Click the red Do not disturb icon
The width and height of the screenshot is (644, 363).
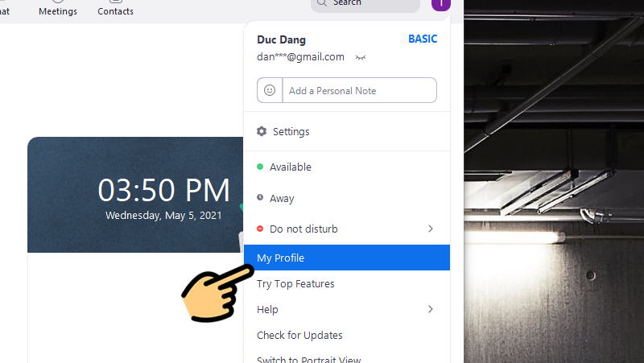260,229
